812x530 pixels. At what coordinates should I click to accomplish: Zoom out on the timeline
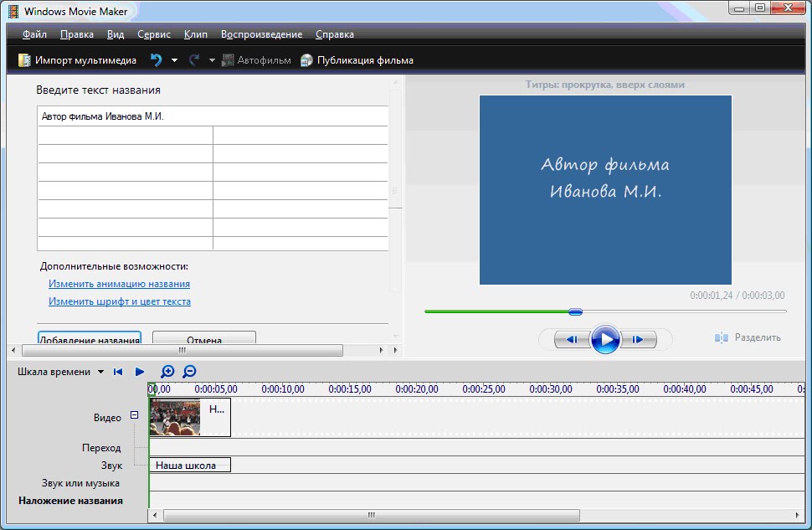click(x=189, y=371)
